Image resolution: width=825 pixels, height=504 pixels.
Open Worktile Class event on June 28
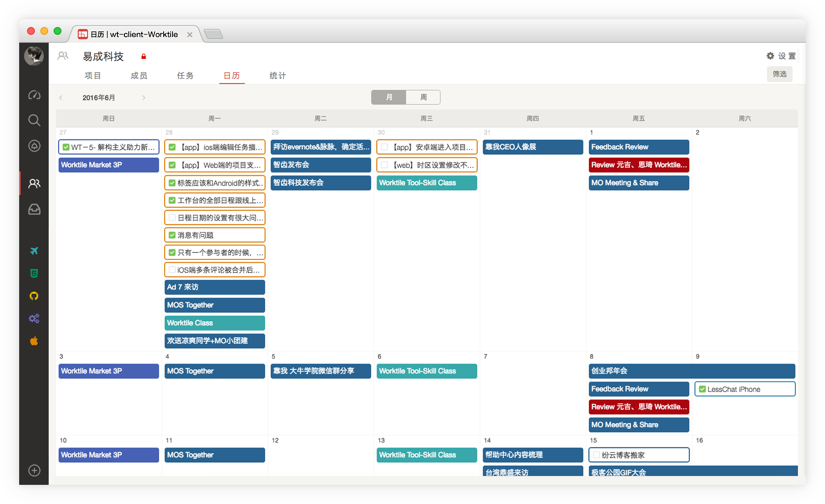click(x=215, y=323)
